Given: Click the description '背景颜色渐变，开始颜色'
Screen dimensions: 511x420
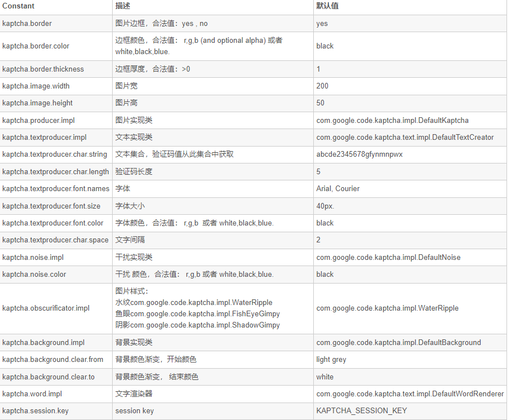Looking at the screenshot, I should point(155,359).
